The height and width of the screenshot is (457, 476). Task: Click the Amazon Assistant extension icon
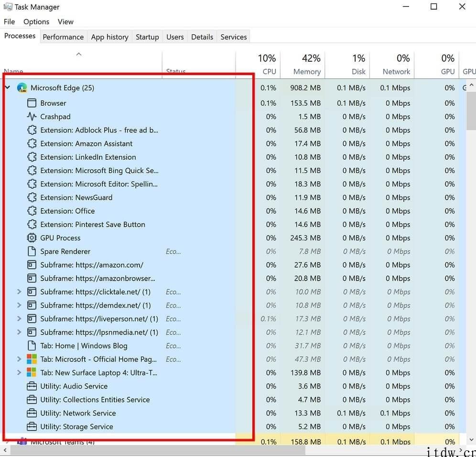32,143
